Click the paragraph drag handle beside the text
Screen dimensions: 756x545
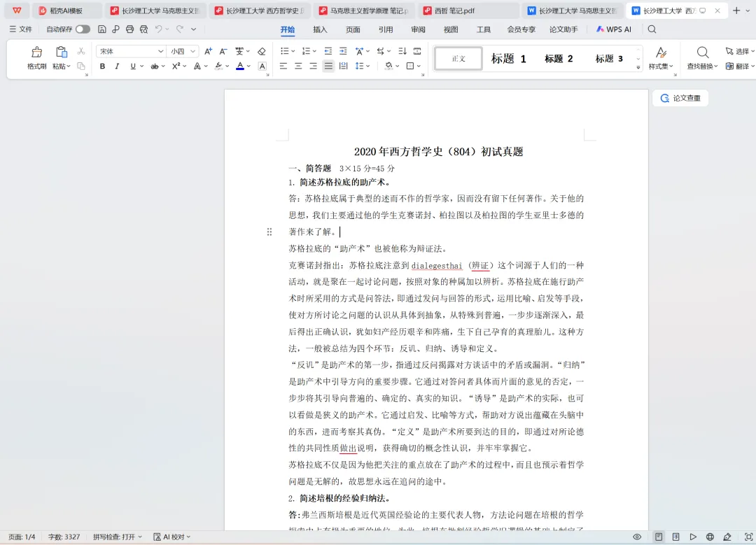pyautogui.click(x=269, y=232)
